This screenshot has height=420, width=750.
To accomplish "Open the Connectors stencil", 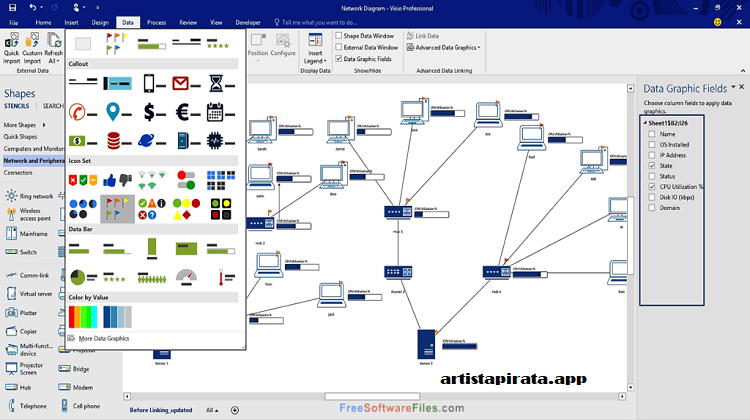I will (x=18, y=173).
